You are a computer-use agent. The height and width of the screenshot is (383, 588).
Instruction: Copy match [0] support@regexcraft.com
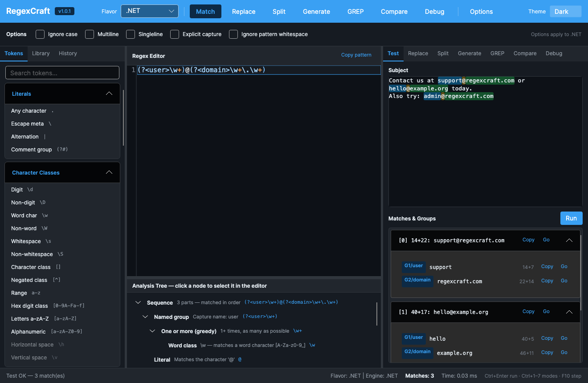(x=528, y=240)
